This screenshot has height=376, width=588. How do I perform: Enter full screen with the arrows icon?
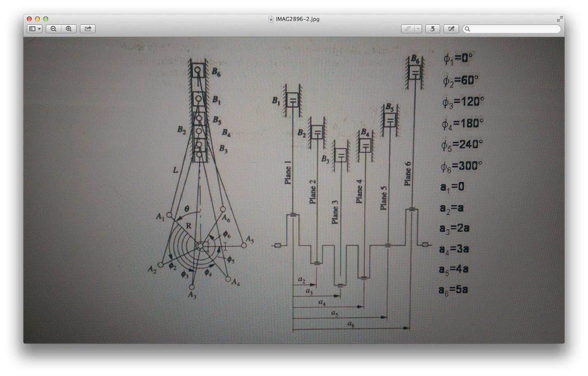tap(560, 19)
